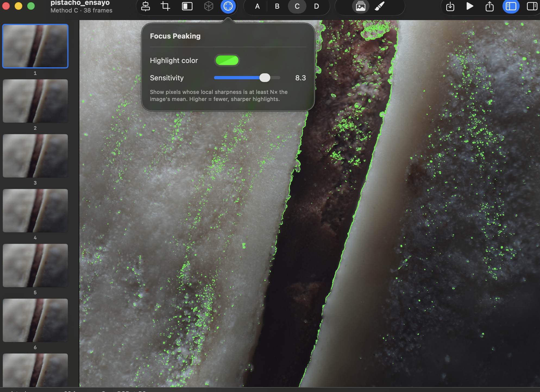The image size is (540, 392).
Task: Start playback with the play button
Action: pyautogui.click(x=470, y=6)
